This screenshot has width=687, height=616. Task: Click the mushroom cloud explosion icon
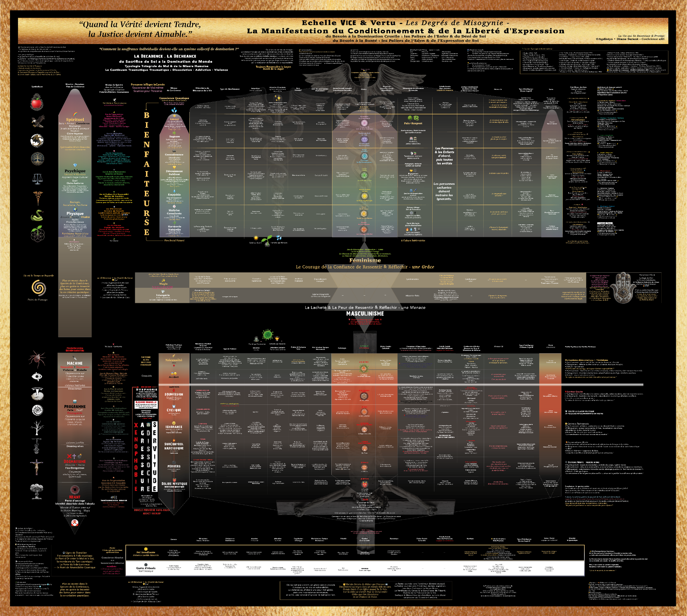37,490
